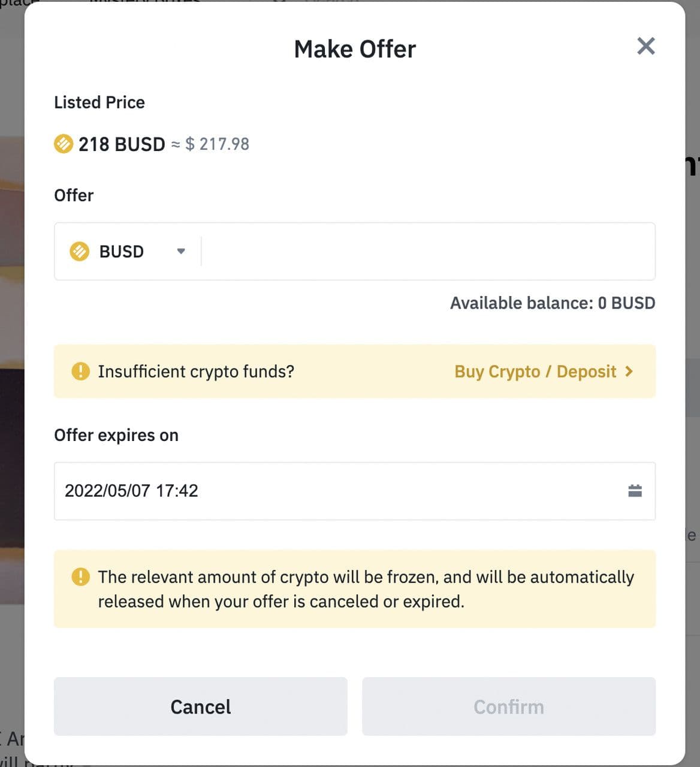700x767 pixels.
Task: Click the chevron arrow after Deposit
Action: click(629, 372)
